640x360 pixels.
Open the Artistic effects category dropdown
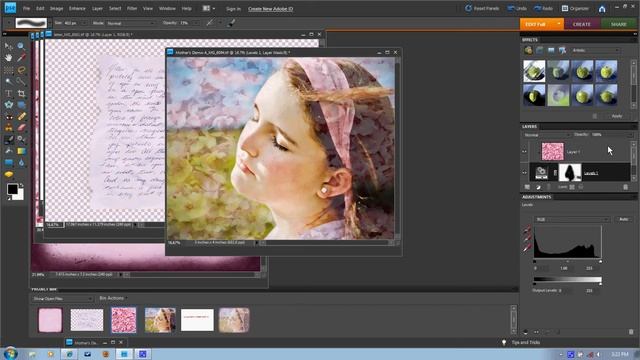pos(595,50)
